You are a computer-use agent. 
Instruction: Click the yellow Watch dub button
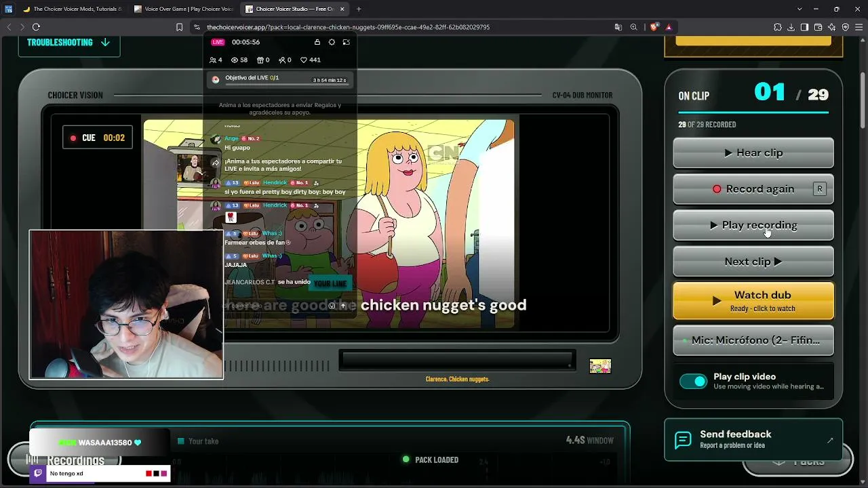tap(753, 301)
